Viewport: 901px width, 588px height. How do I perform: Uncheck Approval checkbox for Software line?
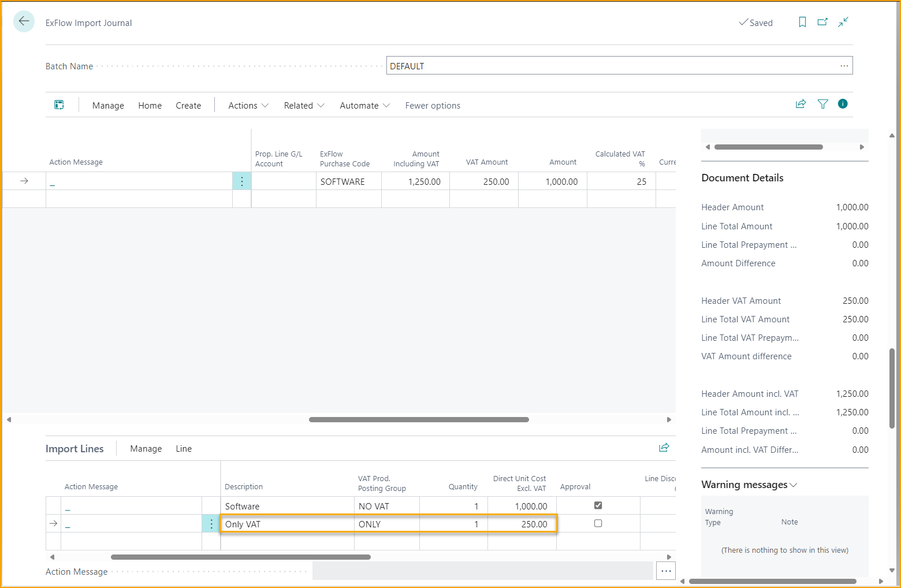(598, 505)
